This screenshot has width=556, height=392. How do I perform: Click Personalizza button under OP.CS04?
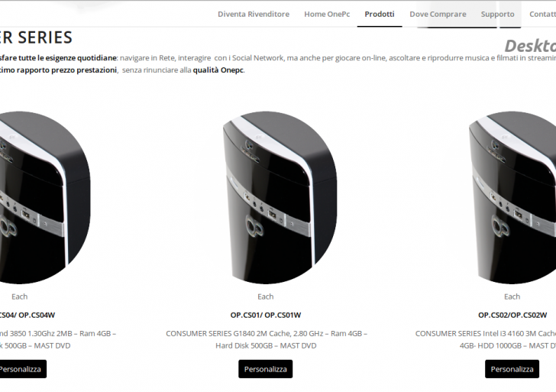pos(21,369)
